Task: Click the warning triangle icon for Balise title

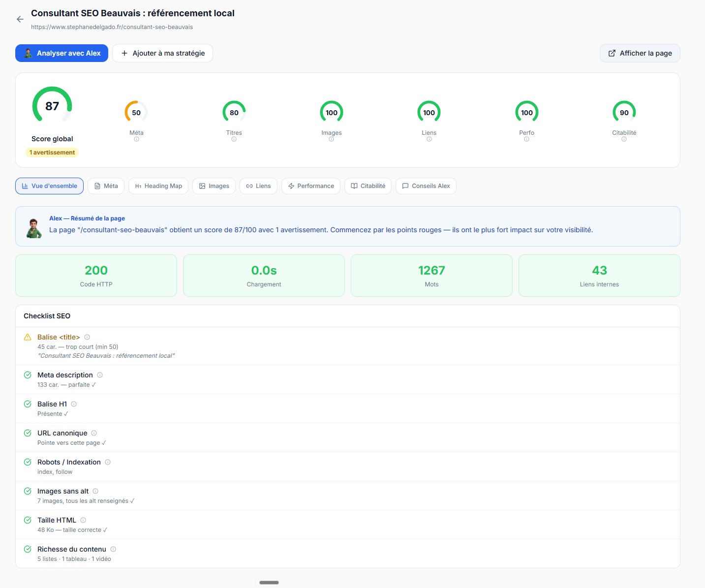Action: tap(28, 337)
